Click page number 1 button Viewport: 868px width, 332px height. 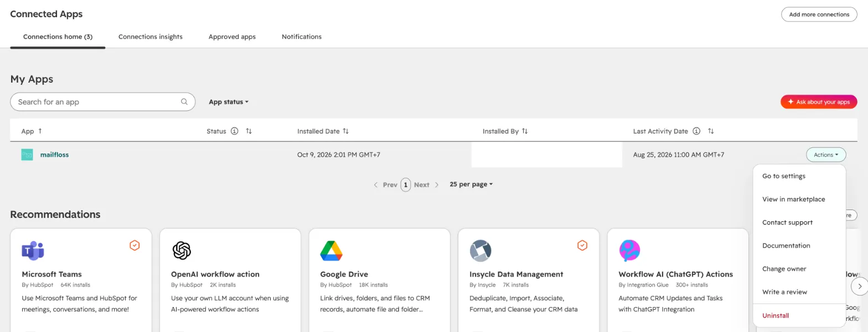click(x=406, y=185)
